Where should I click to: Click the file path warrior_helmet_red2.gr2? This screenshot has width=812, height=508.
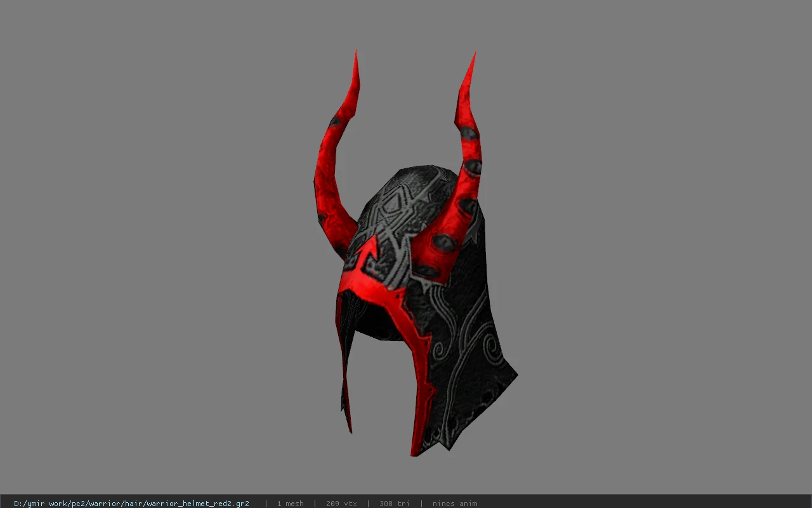[131, 504]
